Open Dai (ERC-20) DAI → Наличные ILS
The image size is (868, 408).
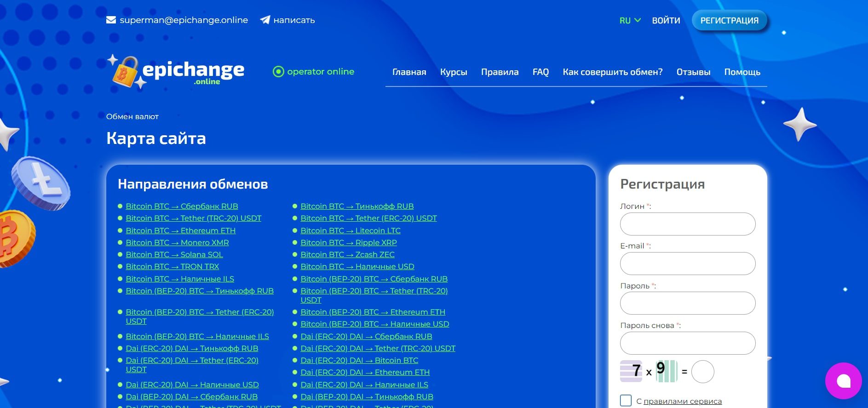click(x=364, y=385)
